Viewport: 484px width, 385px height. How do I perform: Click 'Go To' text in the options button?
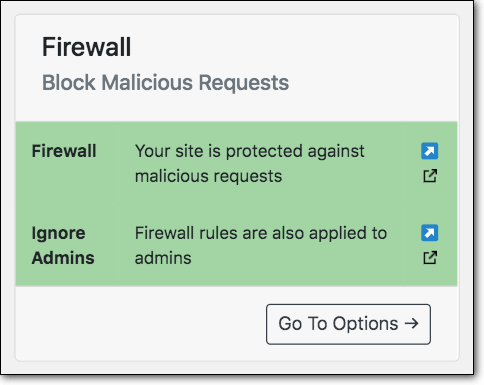(303, 324)
